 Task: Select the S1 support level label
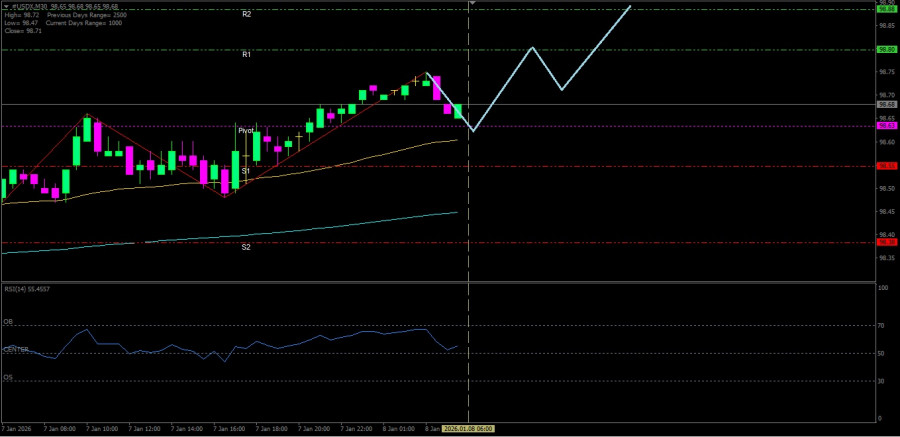(x=245, y=171)
